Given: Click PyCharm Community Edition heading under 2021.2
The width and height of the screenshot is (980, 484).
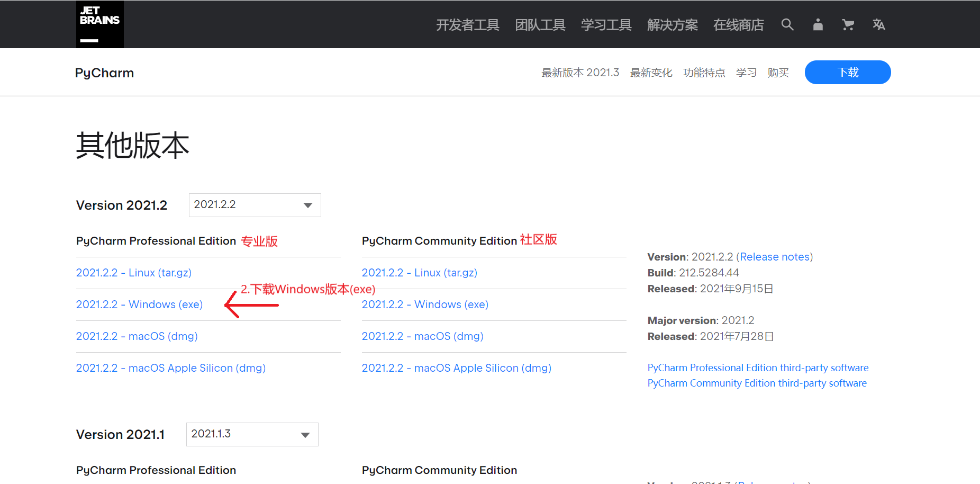Looking at the screenshot, I should [x=440, y=241].
